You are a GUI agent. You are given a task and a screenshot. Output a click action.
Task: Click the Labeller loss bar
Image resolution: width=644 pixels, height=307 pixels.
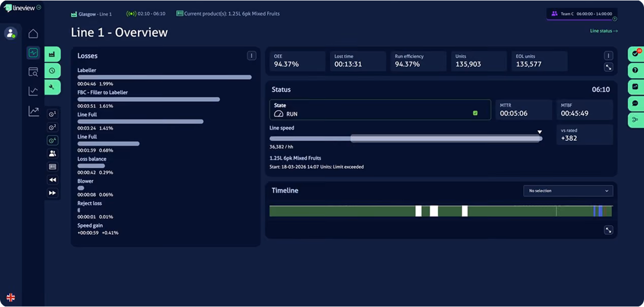click(x=165, y=77)
